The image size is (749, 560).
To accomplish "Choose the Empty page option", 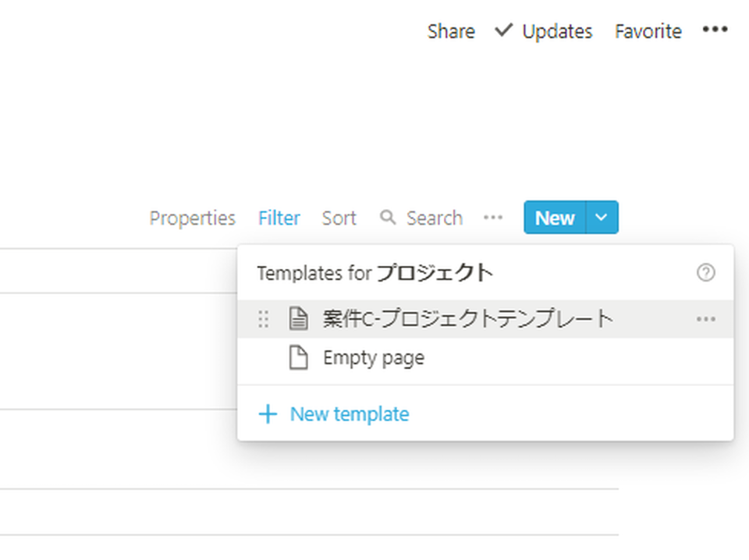I will (485, 358).
